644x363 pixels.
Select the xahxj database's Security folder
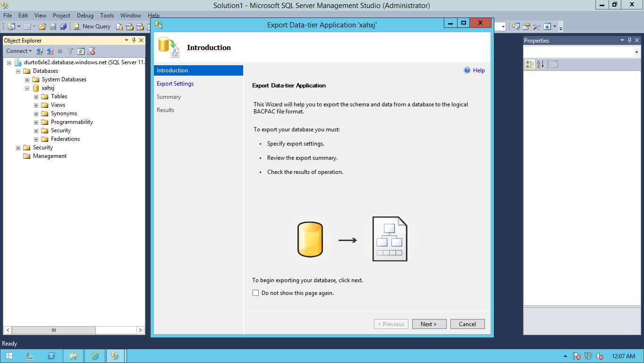pos(61,130)
